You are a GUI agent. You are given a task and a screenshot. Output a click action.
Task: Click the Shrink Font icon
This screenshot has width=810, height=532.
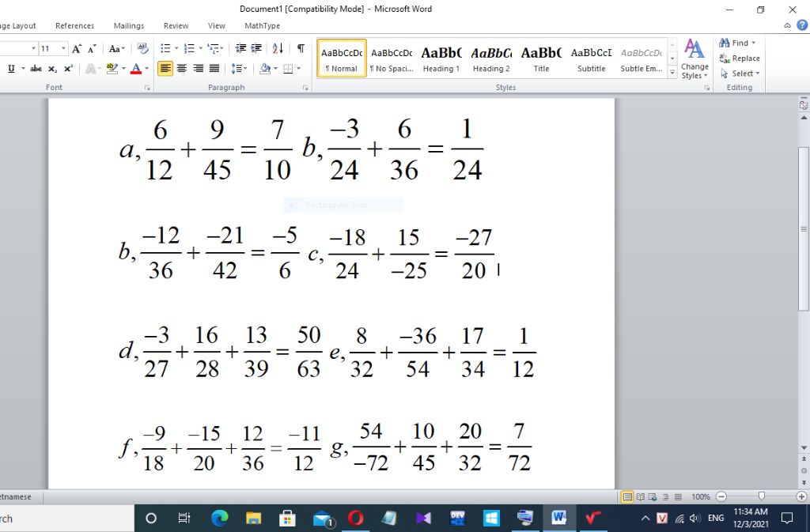(92, 48)
